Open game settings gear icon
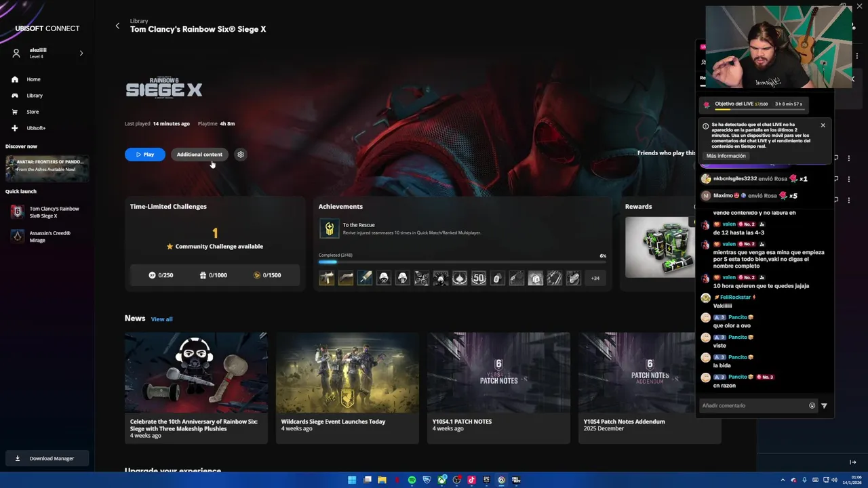 [x=240, y=155]
